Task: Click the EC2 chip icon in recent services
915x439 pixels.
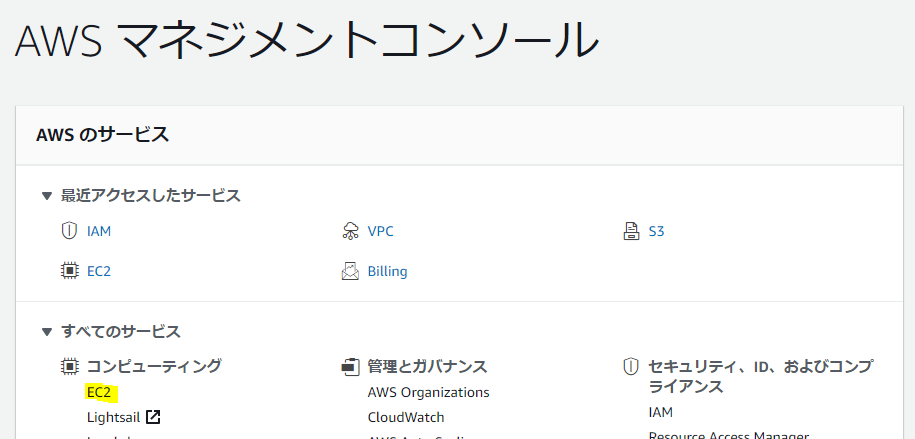Action: coord(69,271)
